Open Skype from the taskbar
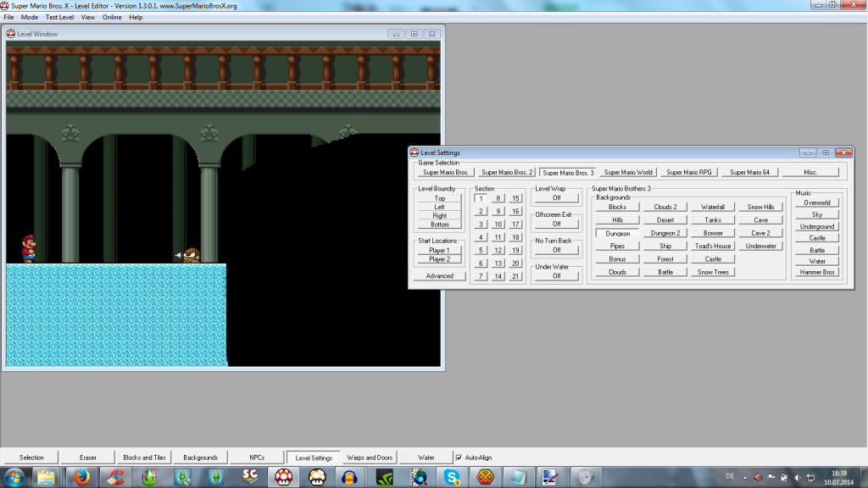 click(452, 477)
